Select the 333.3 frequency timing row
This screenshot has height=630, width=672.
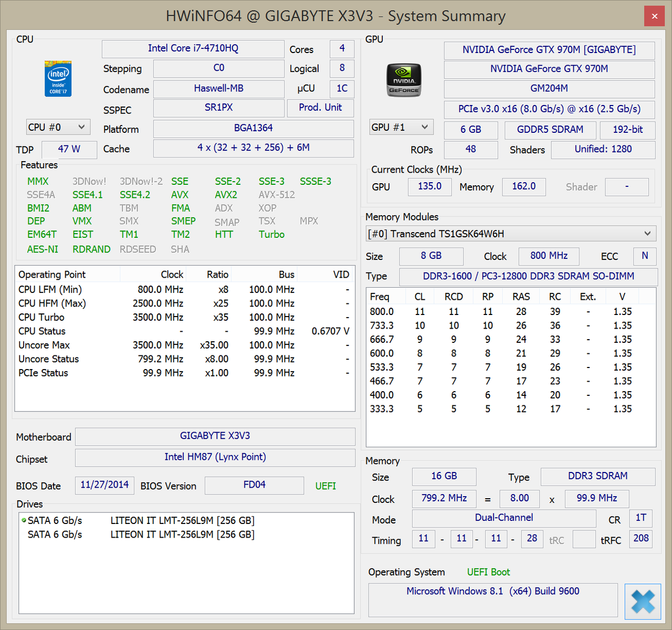click(x=511, y=409)
